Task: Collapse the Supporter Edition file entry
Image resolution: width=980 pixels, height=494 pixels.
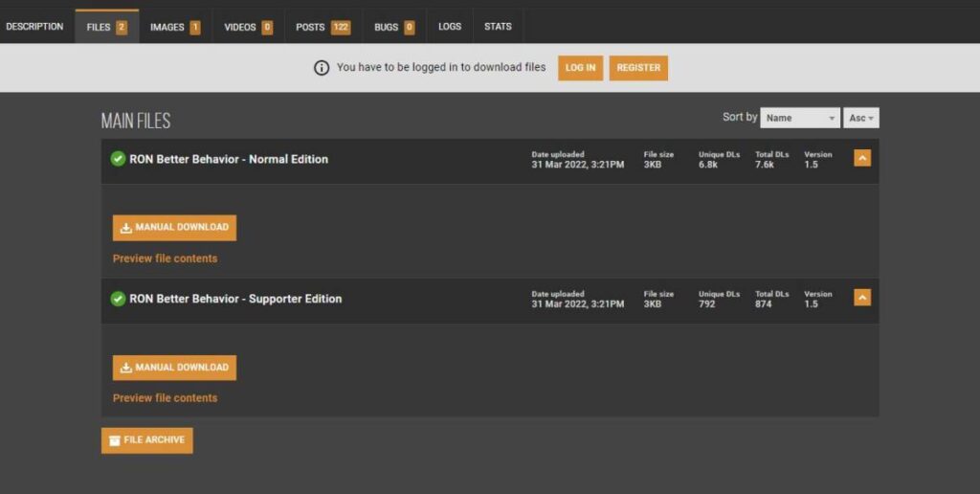Action: coord(861,299)
